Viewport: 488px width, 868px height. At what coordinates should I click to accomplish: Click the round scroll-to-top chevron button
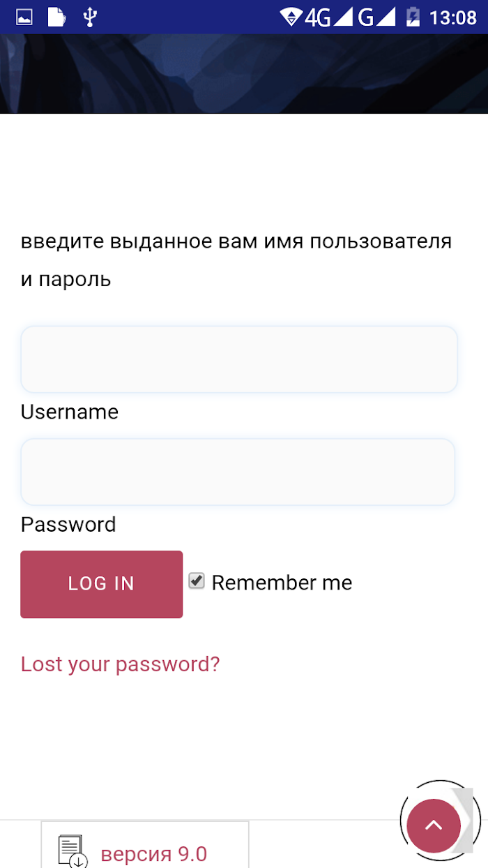(434, 826)
